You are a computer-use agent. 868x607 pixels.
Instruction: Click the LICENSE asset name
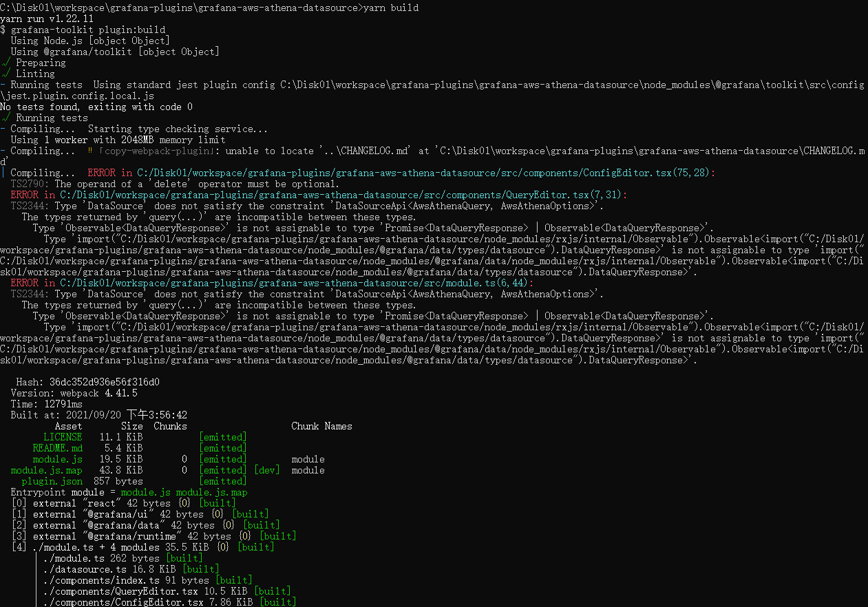coord(63,437)
